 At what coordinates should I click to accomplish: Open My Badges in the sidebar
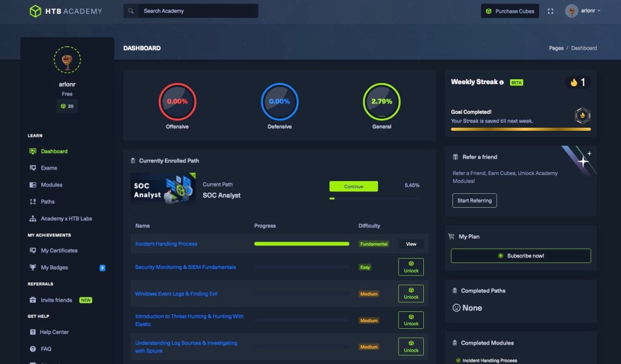(55, 267)
